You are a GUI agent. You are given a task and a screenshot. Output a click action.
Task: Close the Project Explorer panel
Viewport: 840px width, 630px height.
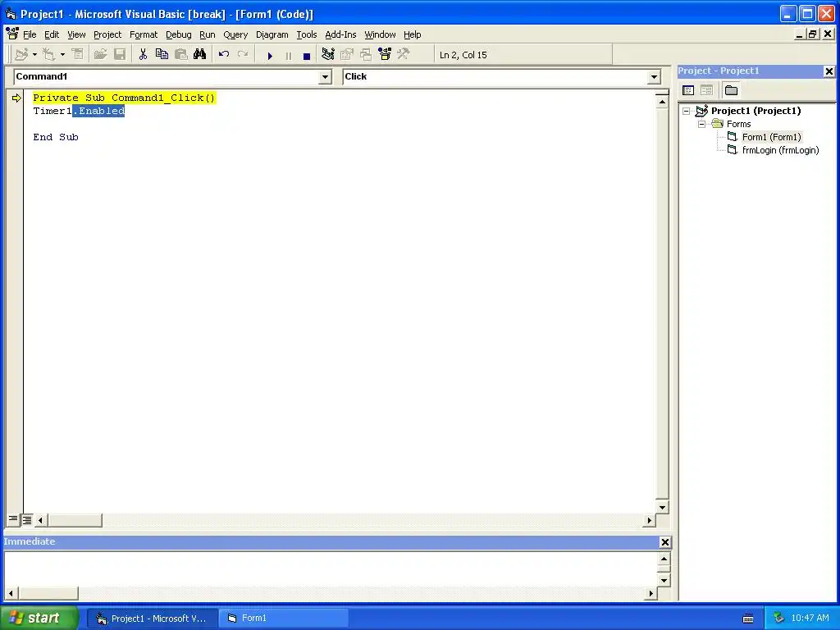(x=829, y=71)
